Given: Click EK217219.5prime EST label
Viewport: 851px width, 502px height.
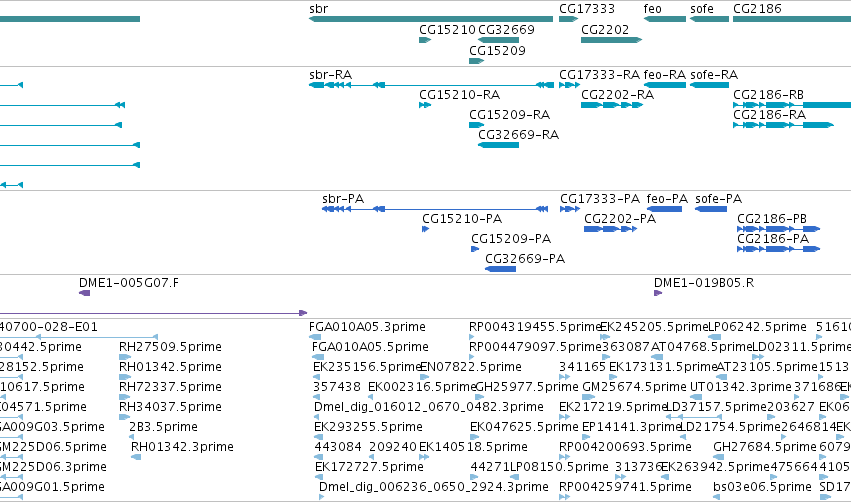Looking at the screenshot, I should click(613, 406).
